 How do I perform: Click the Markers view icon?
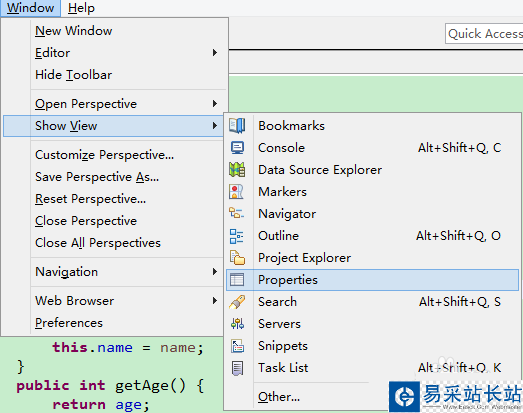coord(236,192)
